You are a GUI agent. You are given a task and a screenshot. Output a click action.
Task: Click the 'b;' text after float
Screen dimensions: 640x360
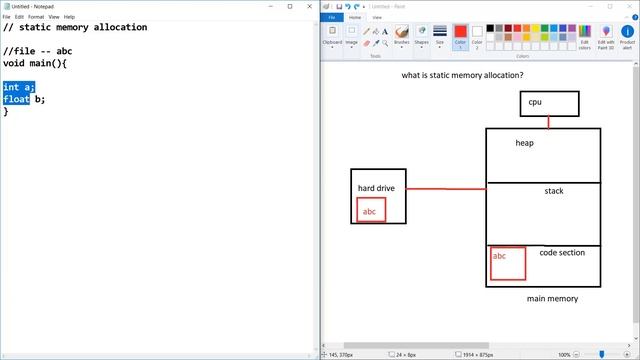tap(40, 99)
